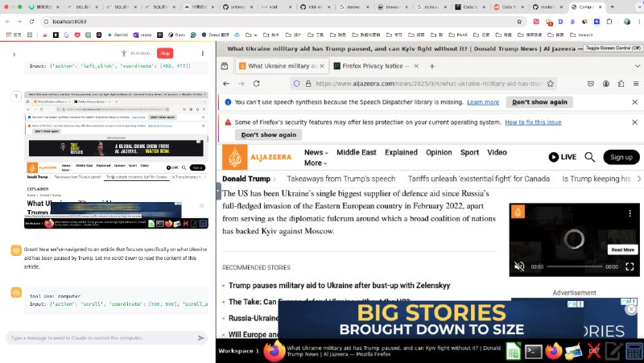644x363 pixels.
Task: Reload the Al Jazeera page in Firefox
Action: pos(256,84)
